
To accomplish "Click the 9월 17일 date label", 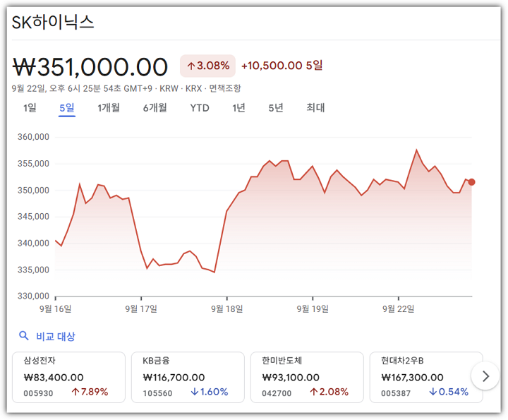I will click(141, 309).
